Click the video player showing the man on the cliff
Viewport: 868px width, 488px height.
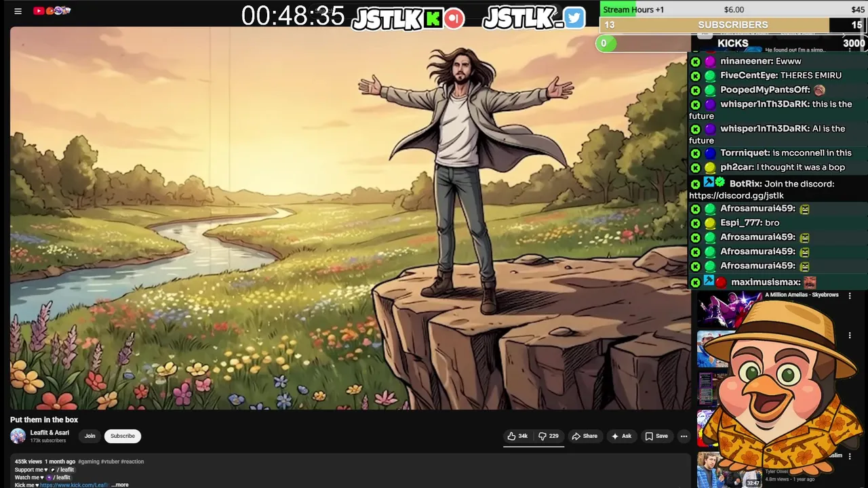click(350, 218)
